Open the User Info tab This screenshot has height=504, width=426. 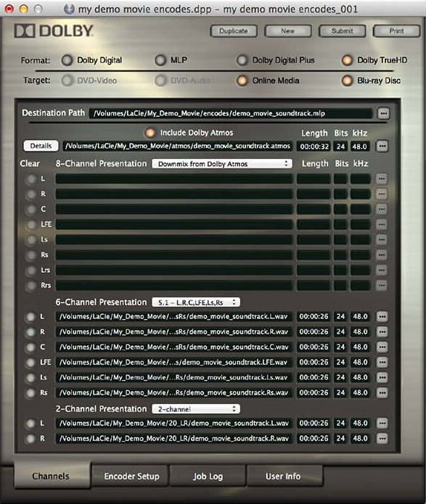click(x=284, y=476)
